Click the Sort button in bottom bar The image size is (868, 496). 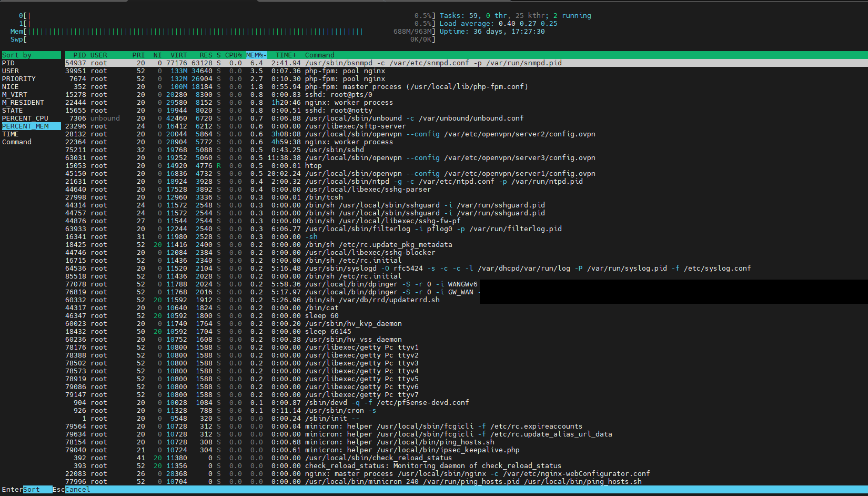coord(37,490)
